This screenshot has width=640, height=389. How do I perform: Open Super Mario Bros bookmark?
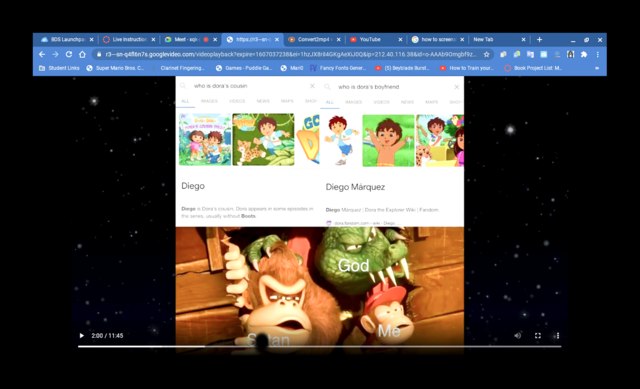click(116, 68)
